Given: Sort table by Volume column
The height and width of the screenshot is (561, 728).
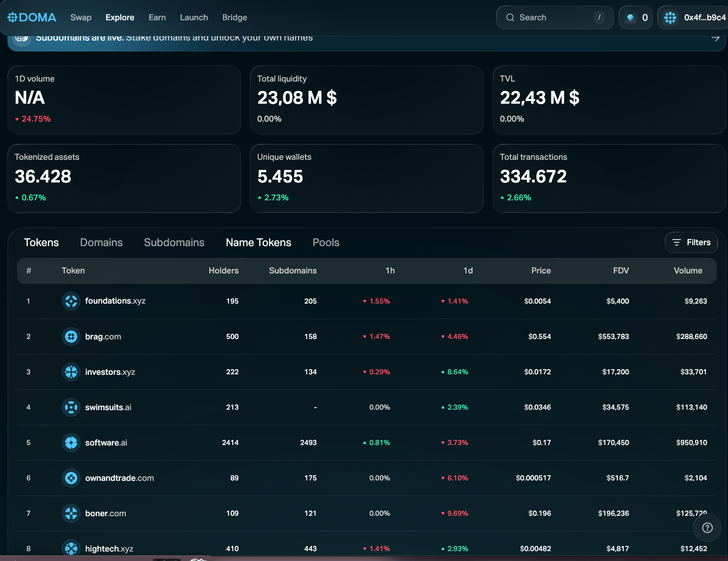Looking at the screenshot, I should [687, 271].
